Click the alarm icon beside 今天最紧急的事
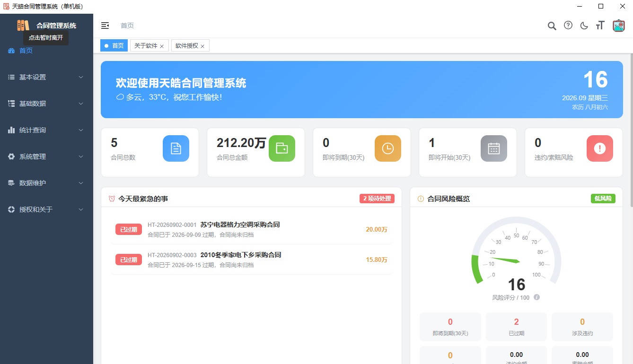Screen dimensions: 633x364 coord(112,199)
